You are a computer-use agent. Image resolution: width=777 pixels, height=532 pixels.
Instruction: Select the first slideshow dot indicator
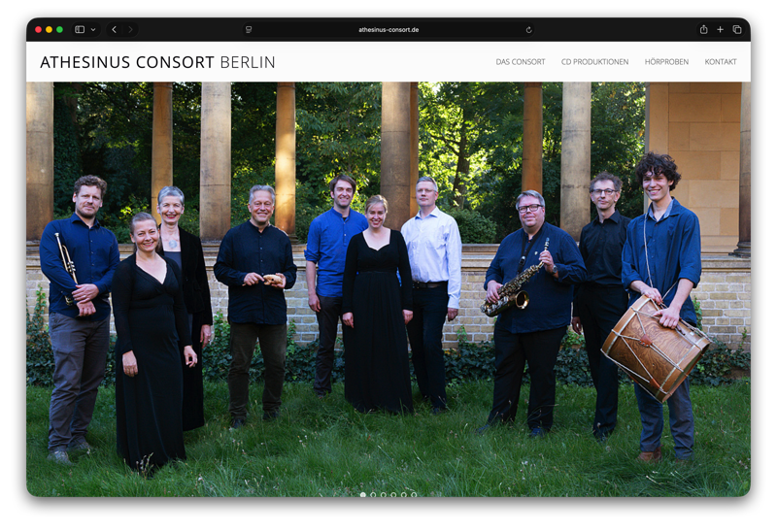(x=362, y=494)
